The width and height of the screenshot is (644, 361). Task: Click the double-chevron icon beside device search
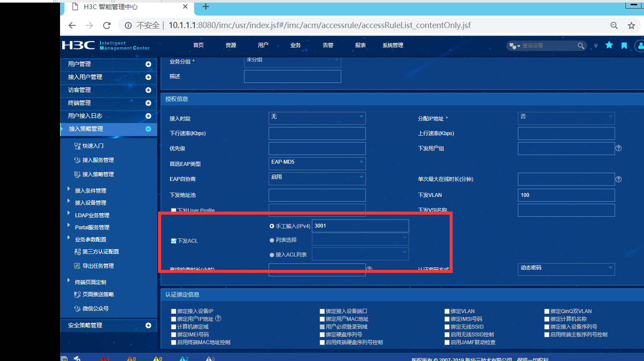coord(596,45)
